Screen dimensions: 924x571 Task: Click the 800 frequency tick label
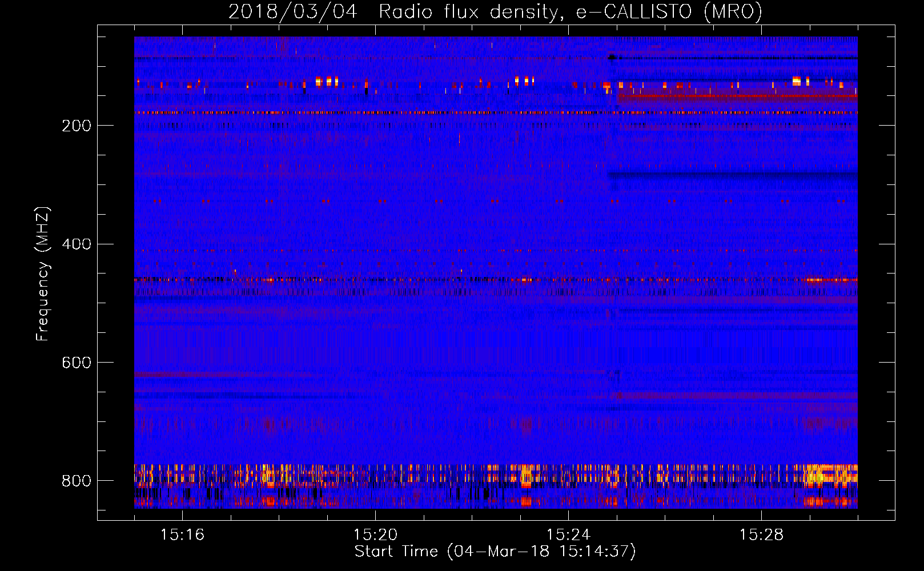point(77,481)
